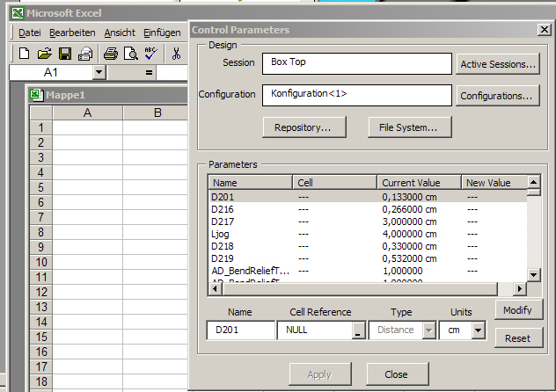Click the Cut scissors icon

(176, 54)
